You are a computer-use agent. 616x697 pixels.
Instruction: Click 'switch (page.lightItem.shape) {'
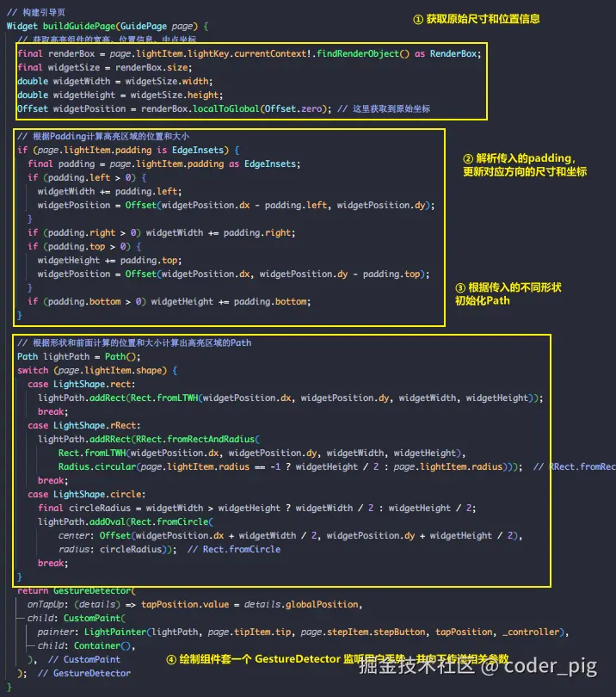97,371
